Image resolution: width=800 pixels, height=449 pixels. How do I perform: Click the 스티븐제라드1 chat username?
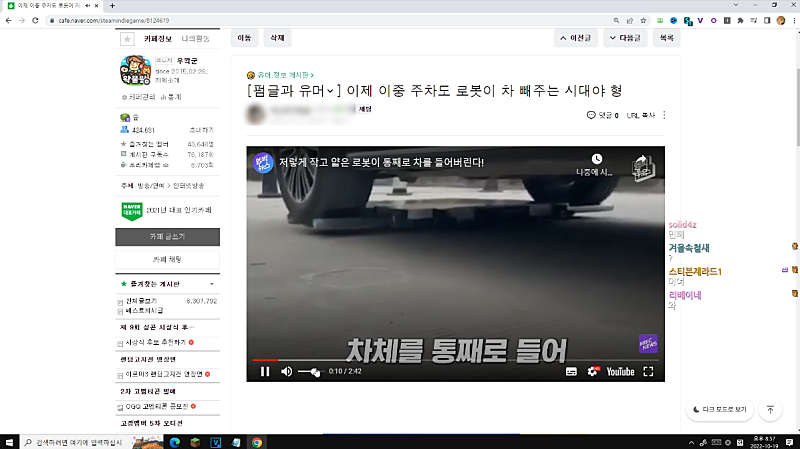pos(695,271)
